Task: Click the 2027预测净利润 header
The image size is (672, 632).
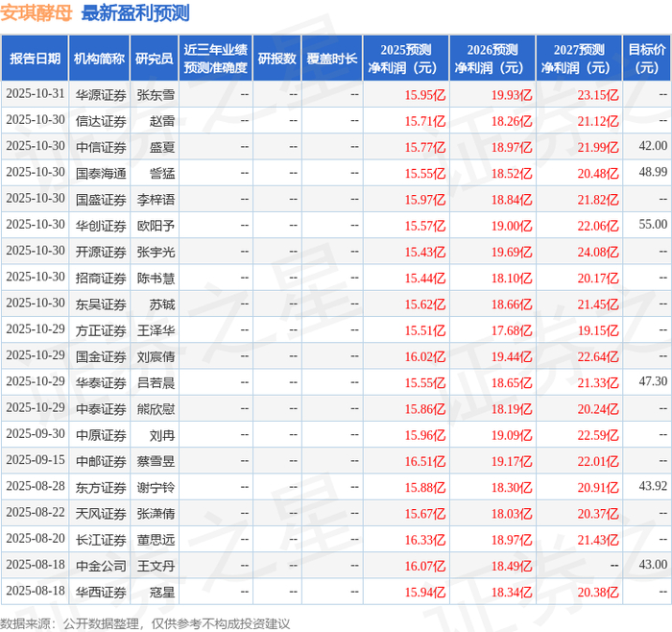Action: click(579, 59)
